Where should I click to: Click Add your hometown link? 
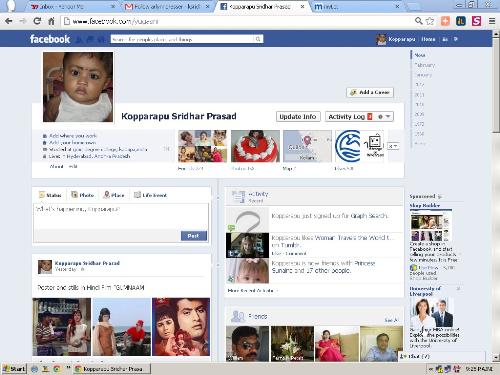pos(72,142)
